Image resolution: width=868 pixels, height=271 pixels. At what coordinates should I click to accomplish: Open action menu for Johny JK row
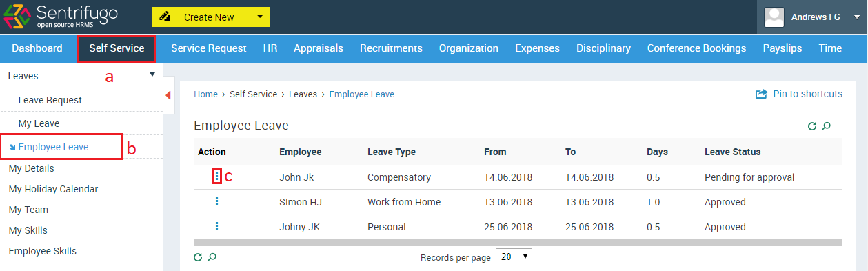[x=217, y=226]
